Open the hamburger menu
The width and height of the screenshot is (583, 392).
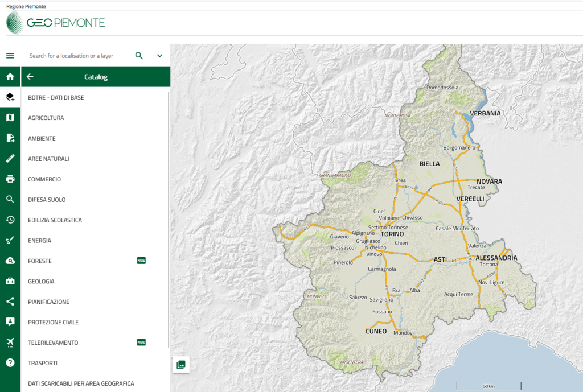10,56
